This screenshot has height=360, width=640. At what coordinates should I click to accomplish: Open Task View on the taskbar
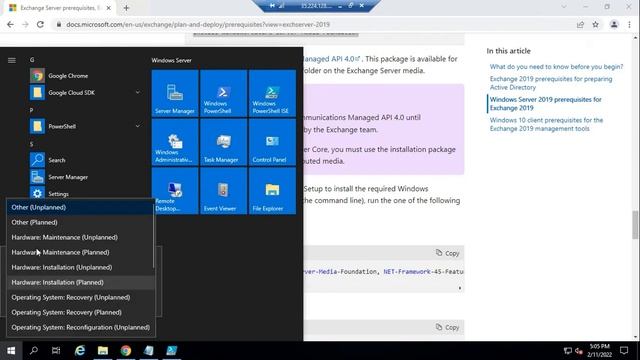pos(56,351)
